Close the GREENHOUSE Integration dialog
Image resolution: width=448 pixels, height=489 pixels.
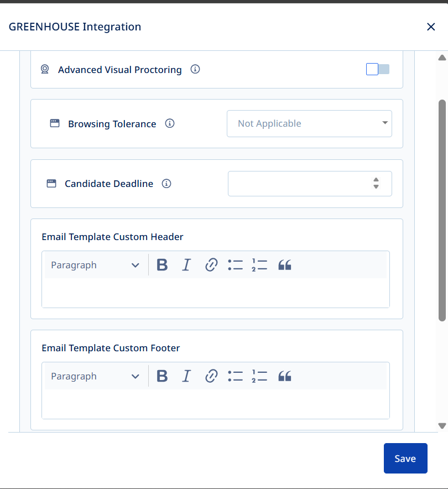coord(431,27)
